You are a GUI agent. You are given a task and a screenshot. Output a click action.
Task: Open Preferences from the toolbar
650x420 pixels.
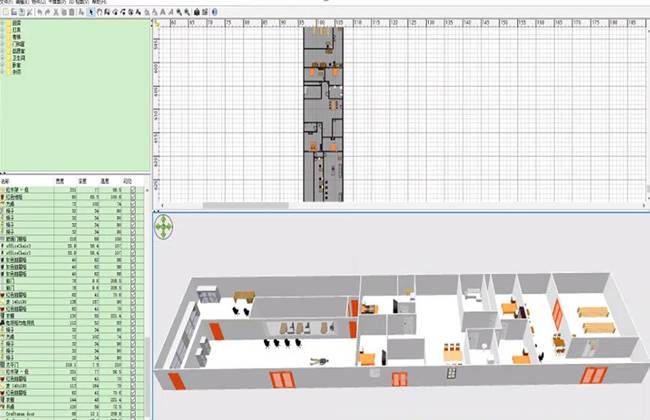30,12
